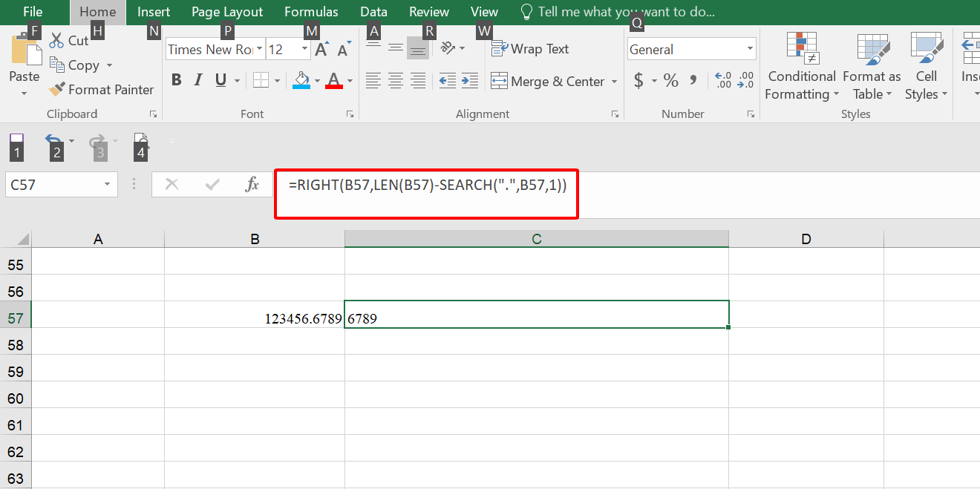Expand the Name Box dropdown arrow
The height and width of the screenshot is (489, 980).
(x=108, y=185)
